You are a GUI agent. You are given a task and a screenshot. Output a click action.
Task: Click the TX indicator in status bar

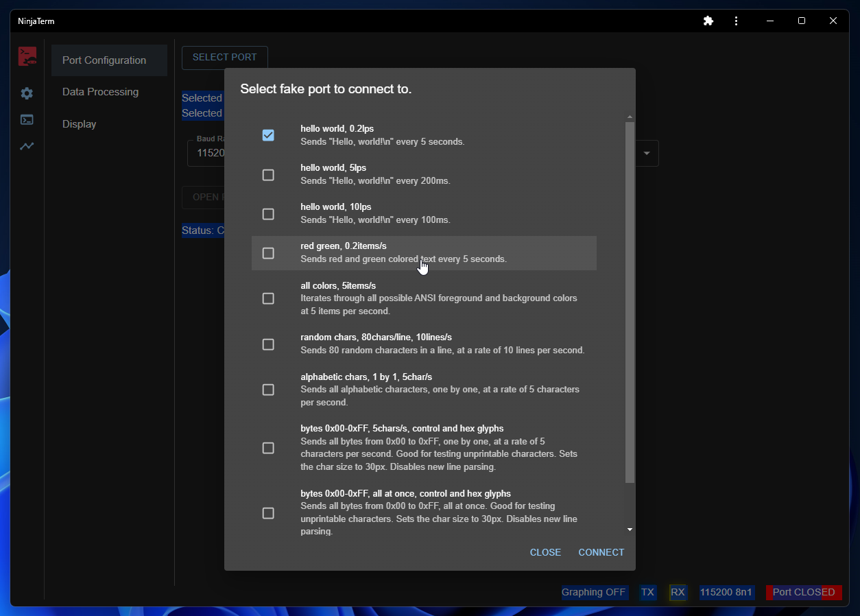click(647, 592)
